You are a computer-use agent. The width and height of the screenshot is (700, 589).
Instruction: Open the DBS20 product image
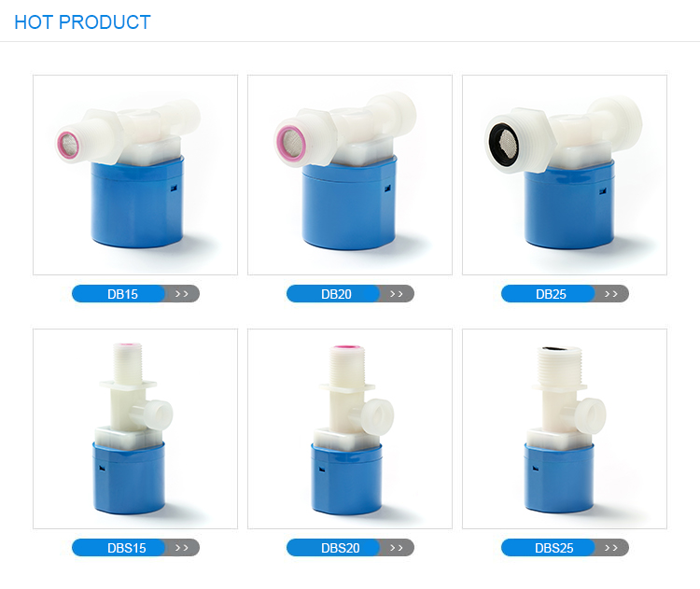[350, 429]
